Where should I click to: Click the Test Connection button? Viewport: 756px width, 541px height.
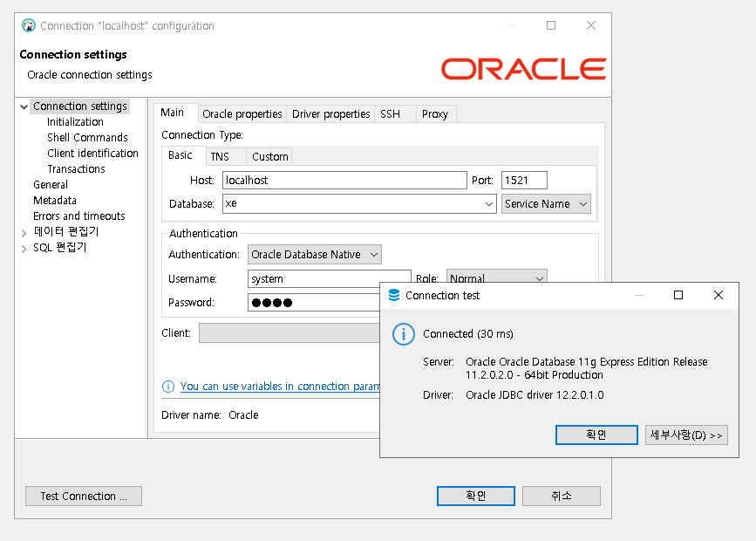pyautogui.click(x=84, y=496)
